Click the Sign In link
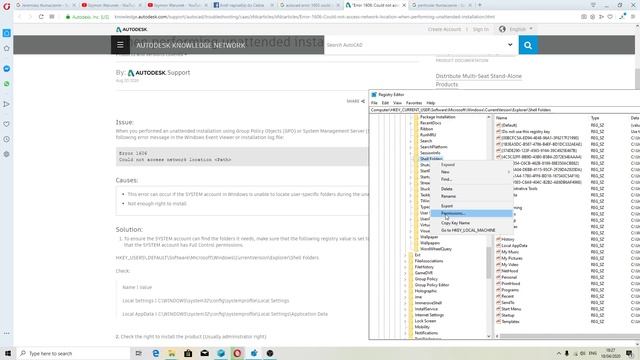 [x=480, y=29]
